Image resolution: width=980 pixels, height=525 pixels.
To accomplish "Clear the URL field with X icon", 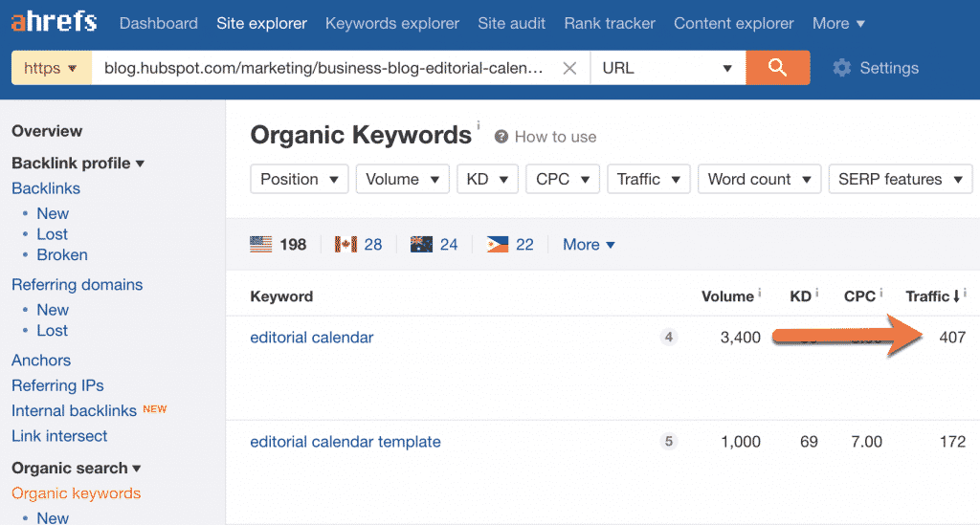I will coord(569,68).
